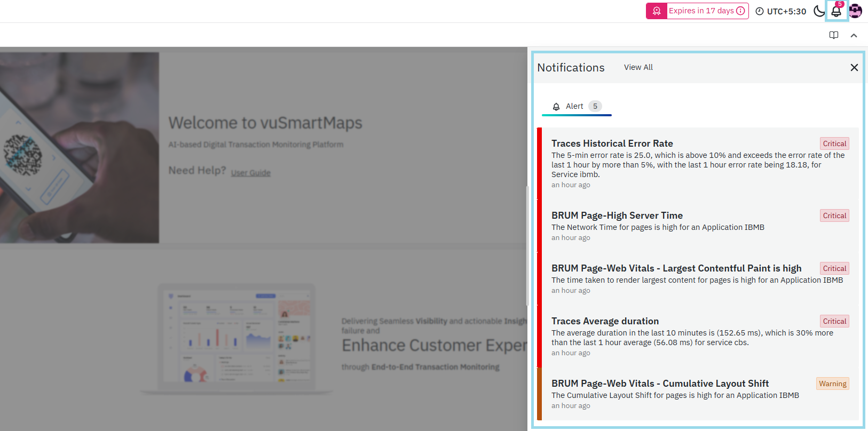Open BRUM Page-High Server Time alert

pyautogui.click(x=617, y=215)
